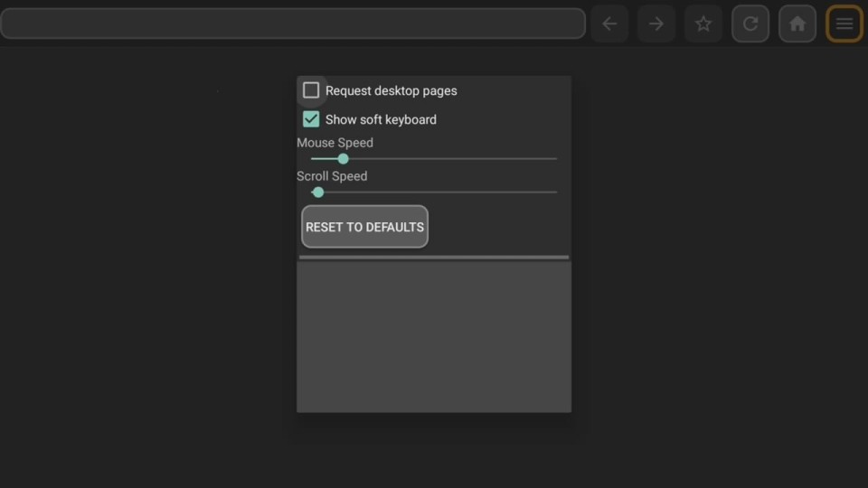Open the hamburger menu icon
The image size is (868, 488).
click(844, 23)
